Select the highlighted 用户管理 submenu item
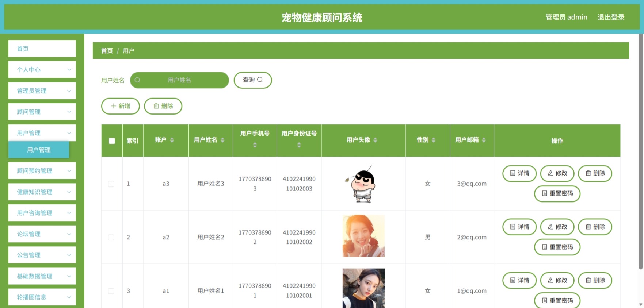 tap(39, 150)
